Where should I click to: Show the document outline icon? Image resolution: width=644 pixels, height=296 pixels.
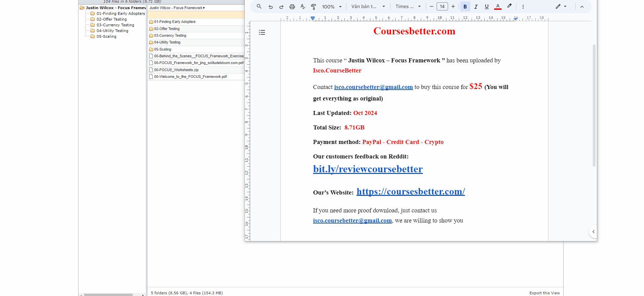click(x=262, y=32)
